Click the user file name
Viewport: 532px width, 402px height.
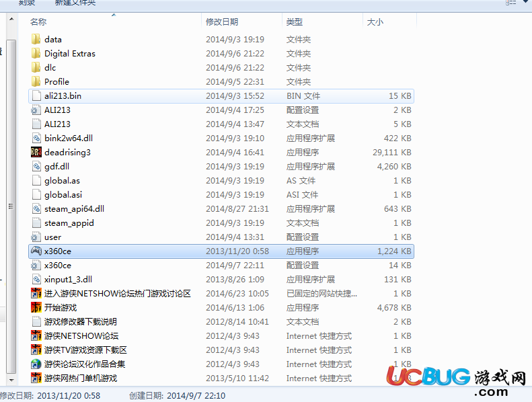click(x=52, y=237)
